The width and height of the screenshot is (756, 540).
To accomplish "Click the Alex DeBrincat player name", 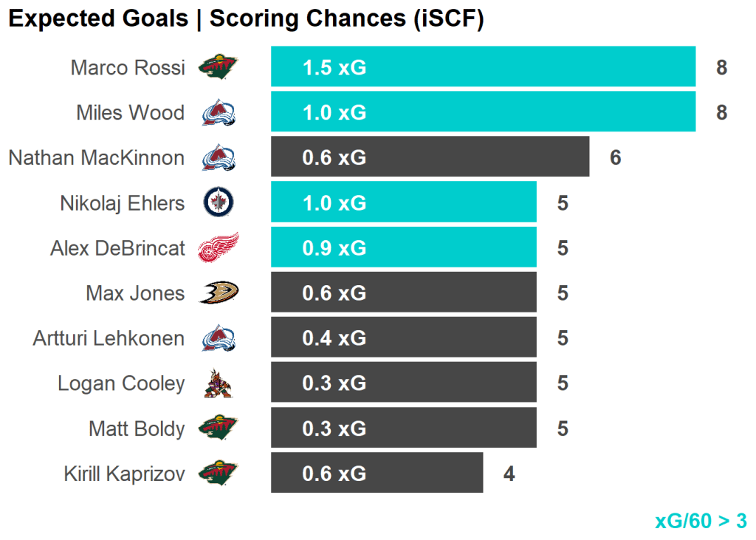I will point(117,248).
